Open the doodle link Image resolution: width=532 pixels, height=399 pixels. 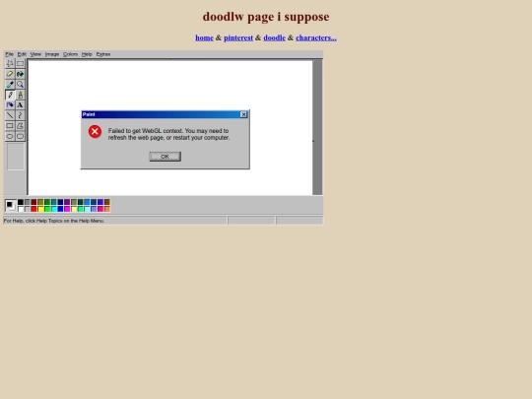point(274,37)
